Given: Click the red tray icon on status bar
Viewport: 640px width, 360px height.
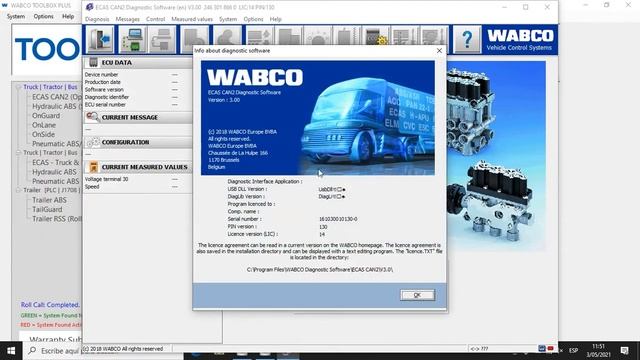Looking at the screenshot, I should [x=551, y=349].
